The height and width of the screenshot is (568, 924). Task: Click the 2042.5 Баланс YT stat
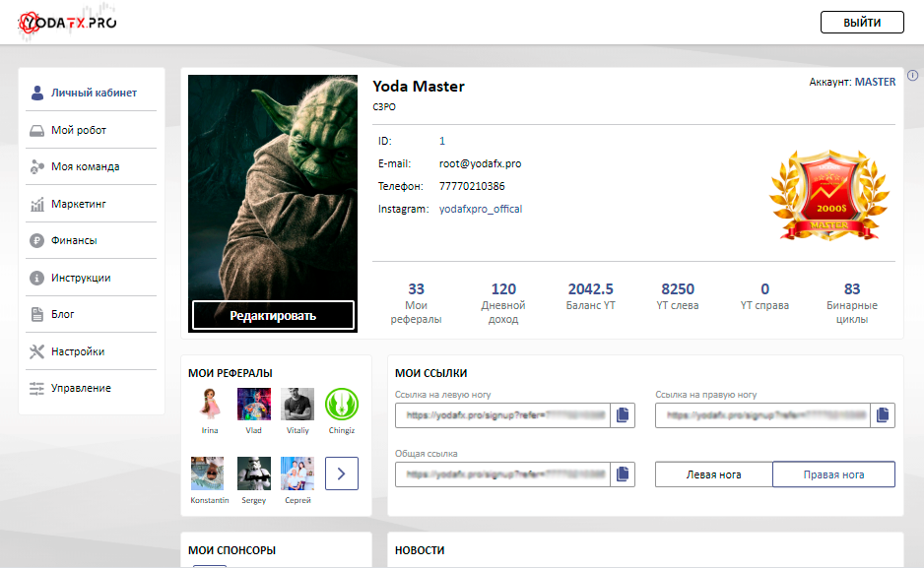coord(590,296)
